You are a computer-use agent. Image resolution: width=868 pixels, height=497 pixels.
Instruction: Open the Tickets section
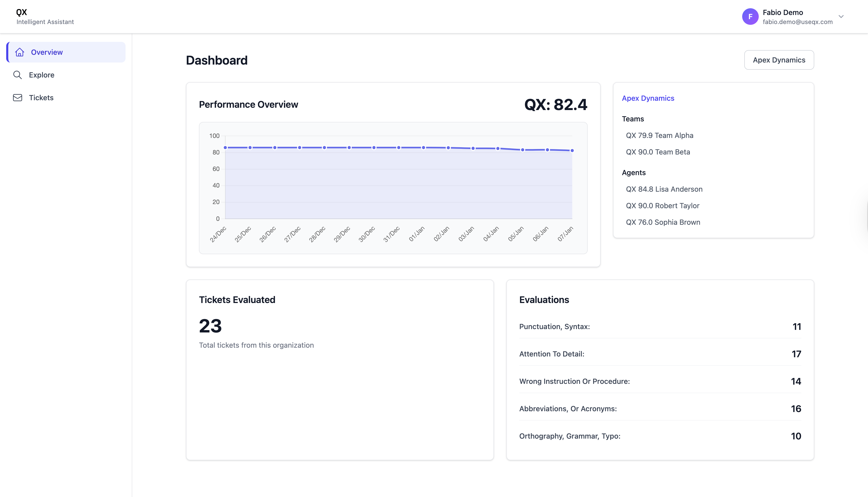coord(41,98)
